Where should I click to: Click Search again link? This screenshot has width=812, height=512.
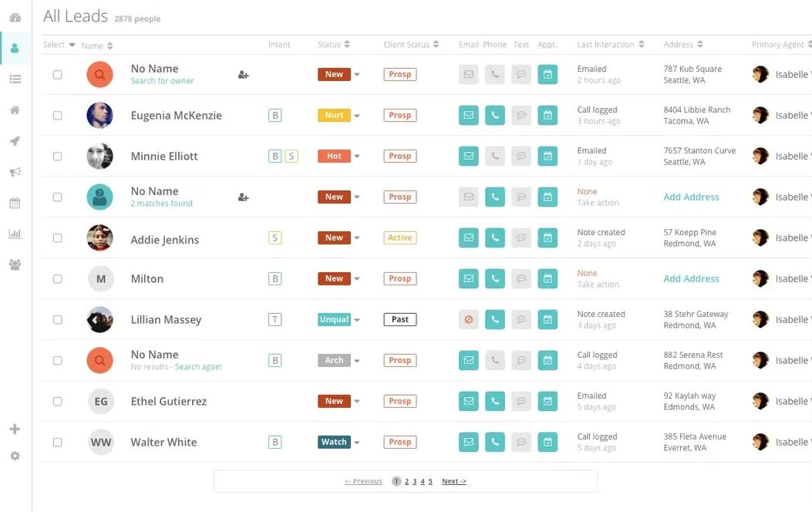coord(198,366)
